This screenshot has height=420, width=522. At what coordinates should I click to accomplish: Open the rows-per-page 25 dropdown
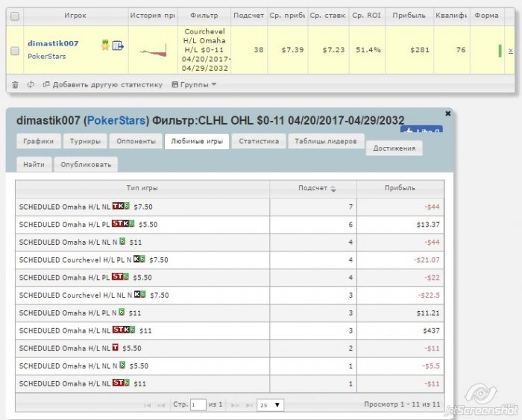(x=270, y=405)
